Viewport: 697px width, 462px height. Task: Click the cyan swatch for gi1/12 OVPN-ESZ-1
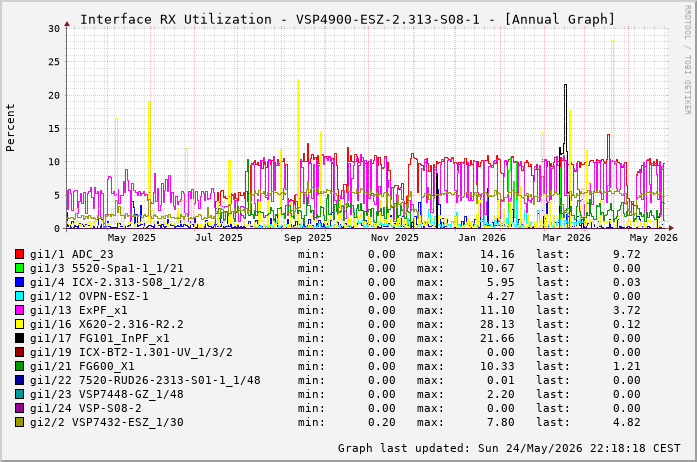coord(19,296)
